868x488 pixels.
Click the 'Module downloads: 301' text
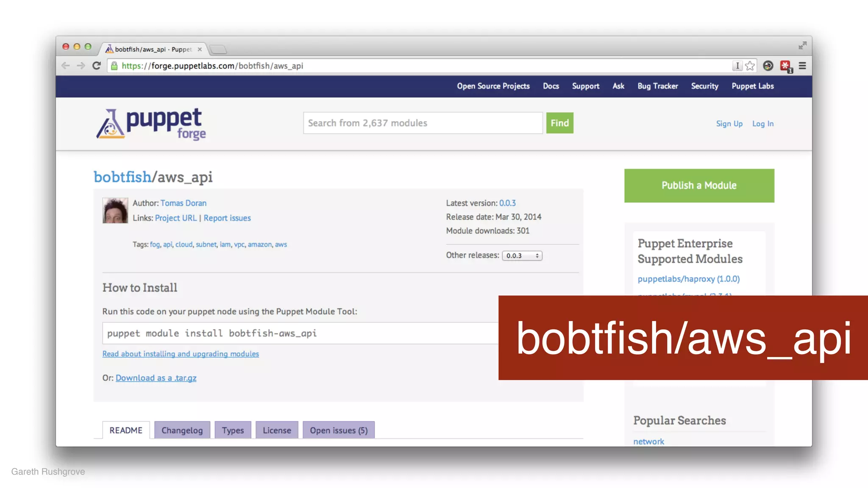(488, 230)
